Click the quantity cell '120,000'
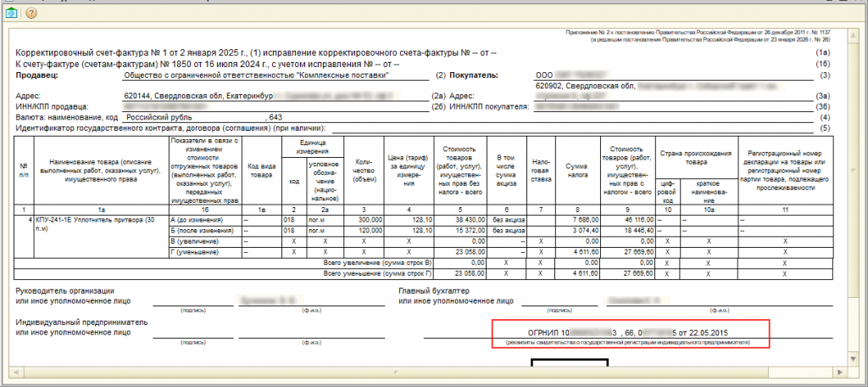Viewport: 868px width, 387px height. click(364, 230)
